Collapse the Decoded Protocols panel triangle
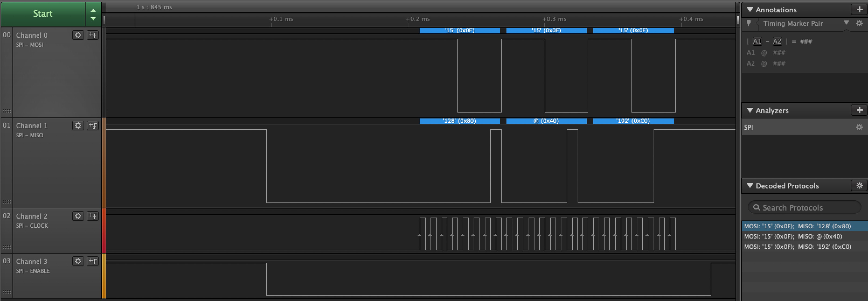This screenshot has width=868, height=301. click(x=750, y=185)
